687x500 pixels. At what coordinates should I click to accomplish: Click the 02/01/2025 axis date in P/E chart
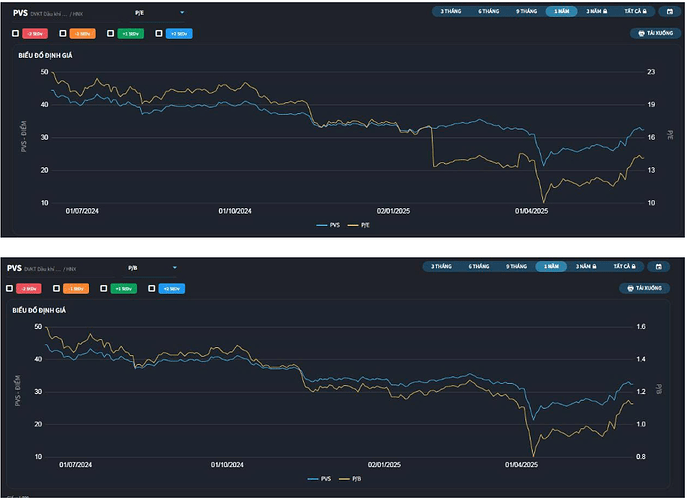[x=393, y=211]
